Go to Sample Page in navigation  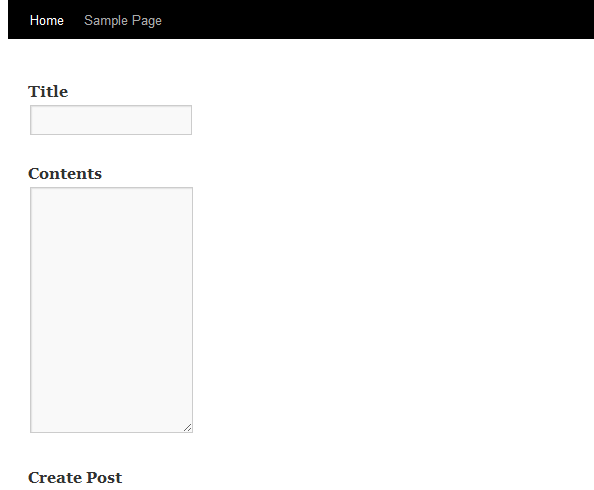click(x=123, y=20)
